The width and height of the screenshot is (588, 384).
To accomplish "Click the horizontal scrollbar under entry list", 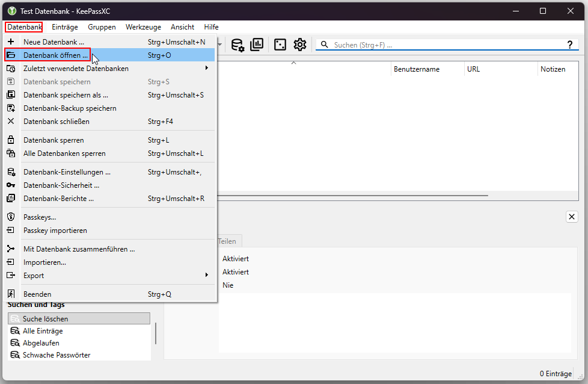I will 352,196.
